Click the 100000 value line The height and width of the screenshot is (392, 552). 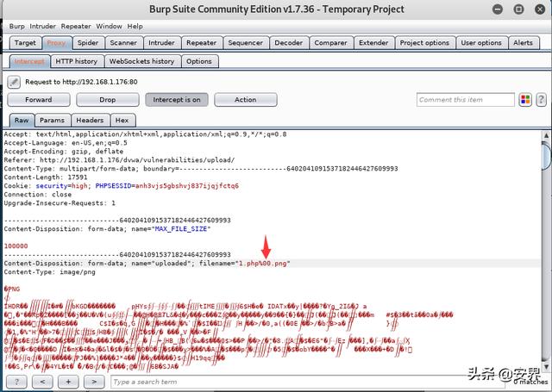click(x=16, y=246)
